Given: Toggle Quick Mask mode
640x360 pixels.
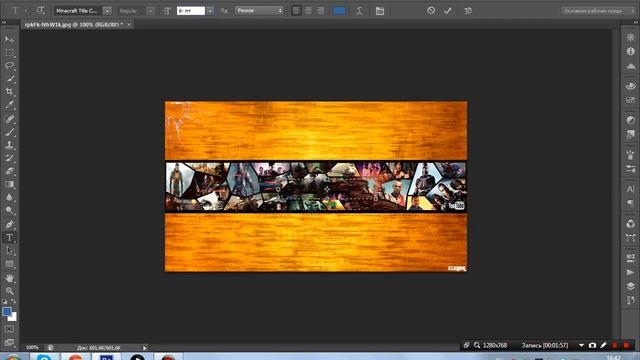Looking at the screenshot, I should coord(9,329).
